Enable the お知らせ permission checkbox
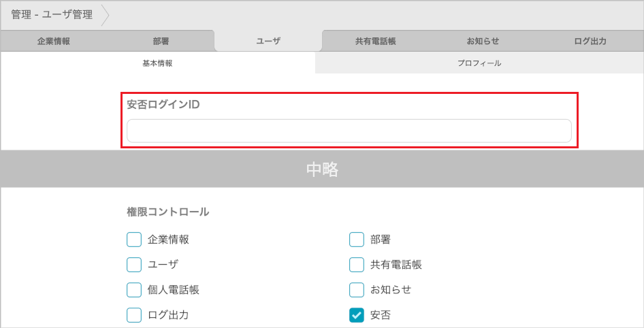The image size is (644, 328). pyautogui.click(x=357, y=290)
